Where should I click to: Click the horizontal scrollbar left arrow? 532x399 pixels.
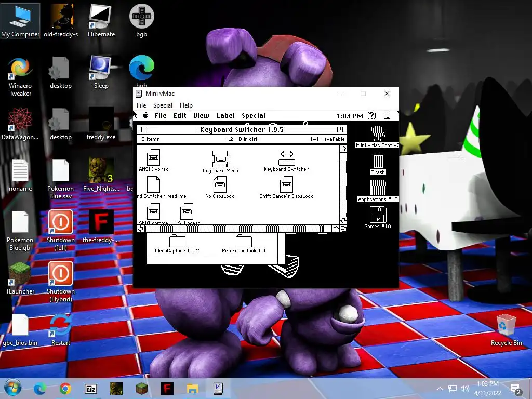140,229
